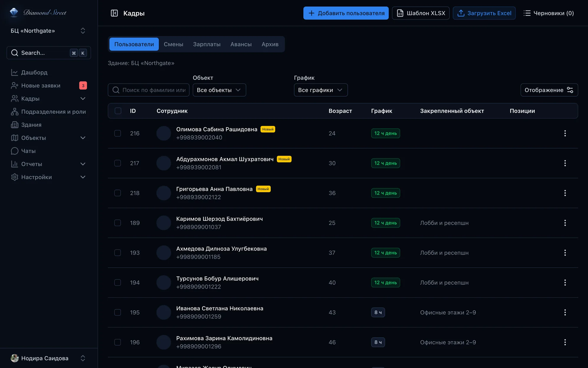This screenshot has width=588, height=368.
Task: Open the БЦ «Northgate» building switcher
Action: coord(49,31)
